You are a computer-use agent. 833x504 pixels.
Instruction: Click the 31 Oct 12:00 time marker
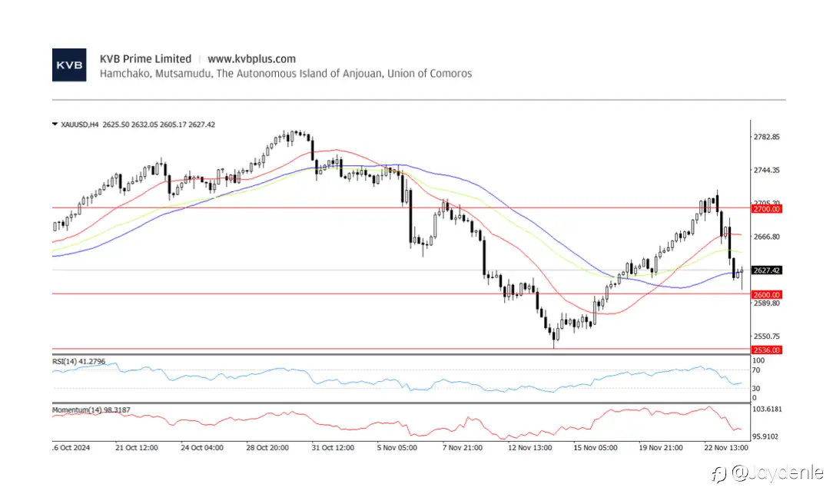(x=333, y=448)
